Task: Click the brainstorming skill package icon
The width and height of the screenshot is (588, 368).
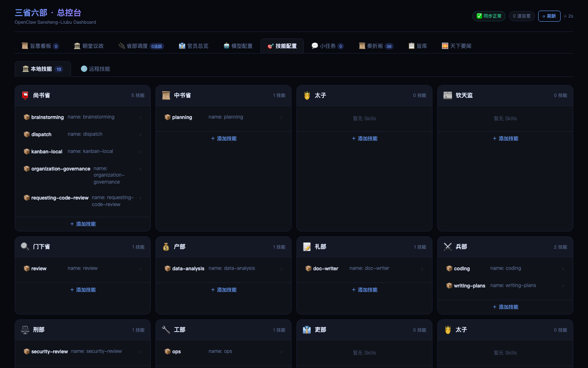Action: (27, 117)
